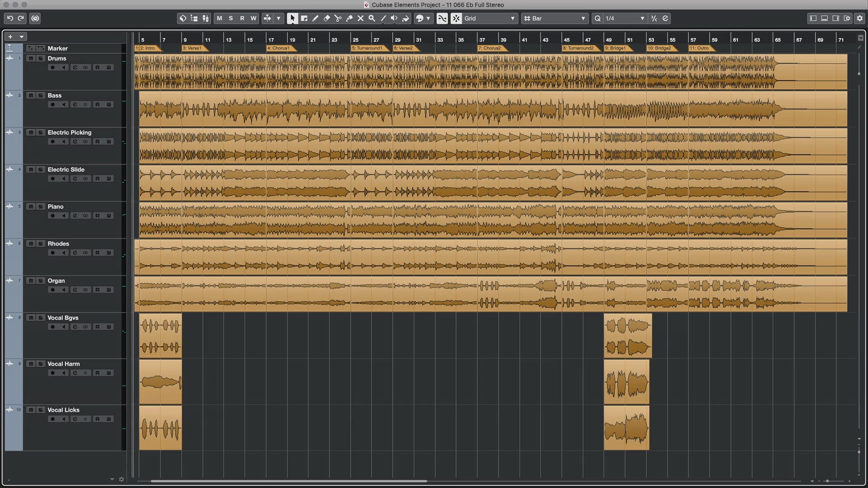Click the Rhodes track name
This screenshot has height=488, width=868.
coord(58,244)
